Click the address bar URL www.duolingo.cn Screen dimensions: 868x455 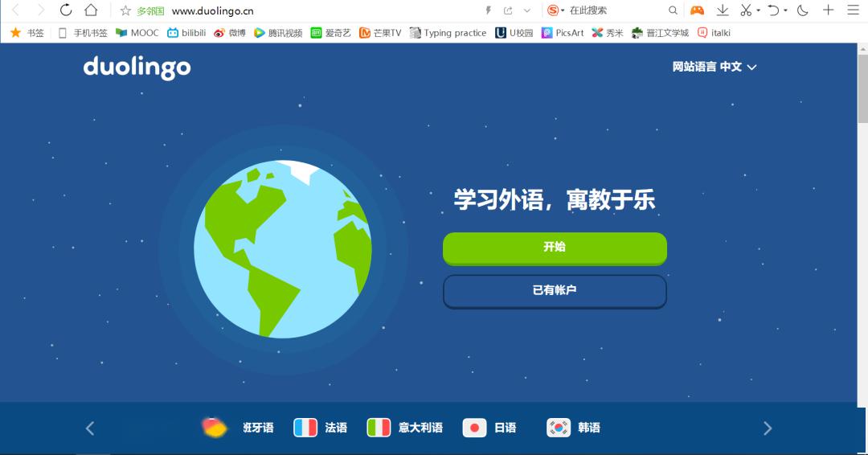point(212,10)
